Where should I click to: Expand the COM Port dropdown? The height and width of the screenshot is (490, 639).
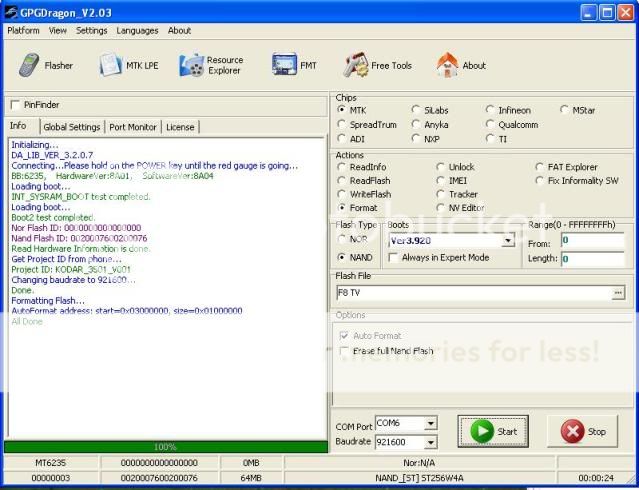tap(430, 424)
